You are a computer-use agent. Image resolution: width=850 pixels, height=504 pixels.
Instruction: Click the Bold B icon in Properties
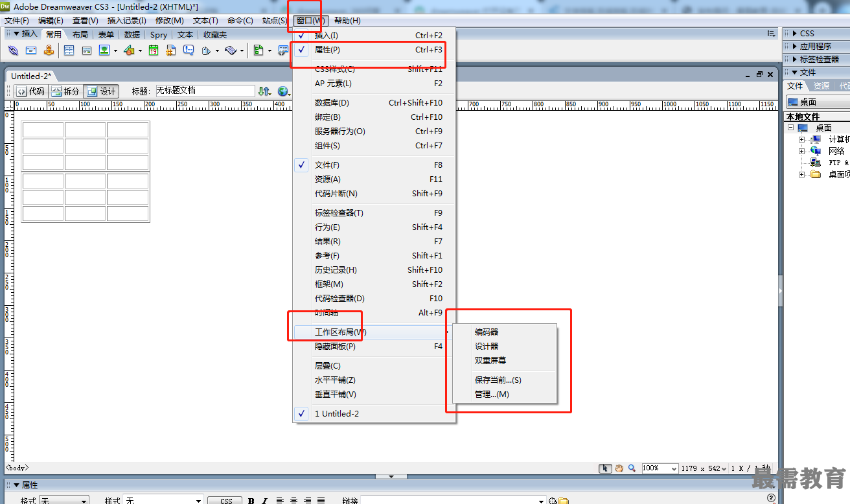pos(250,501)
